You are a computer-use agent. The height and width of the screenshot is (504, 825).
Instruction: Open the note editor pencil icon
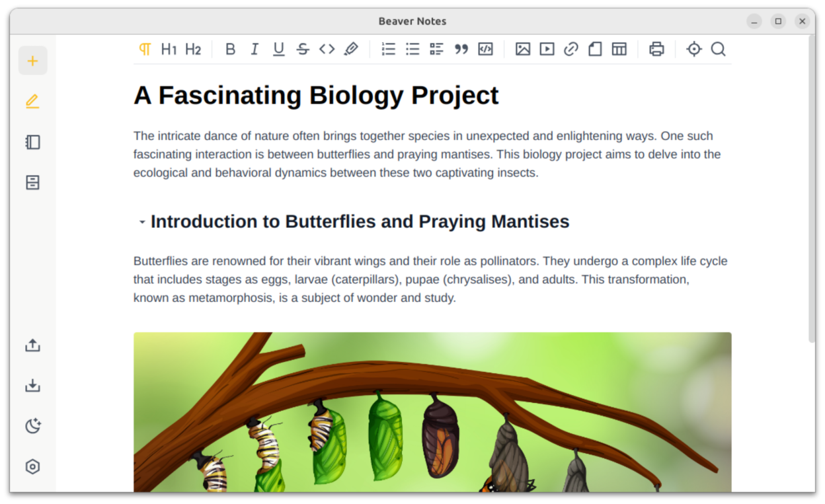[x=32, y=102]
